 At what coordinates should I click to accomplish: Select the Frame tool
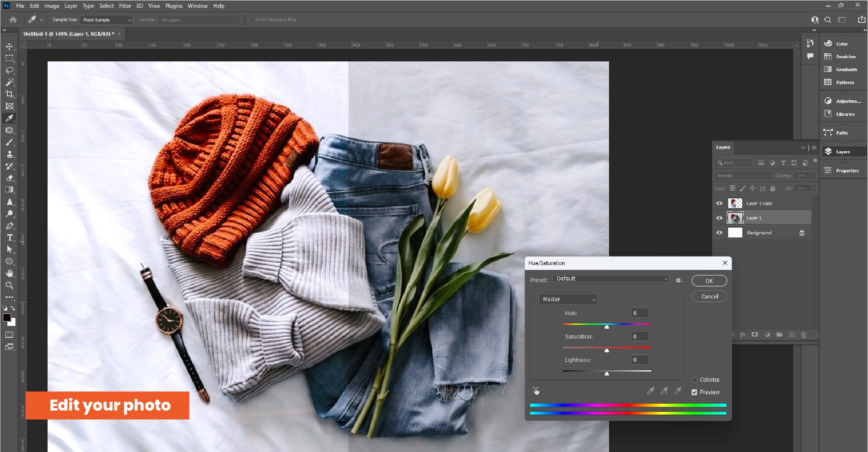click(9, 106)
